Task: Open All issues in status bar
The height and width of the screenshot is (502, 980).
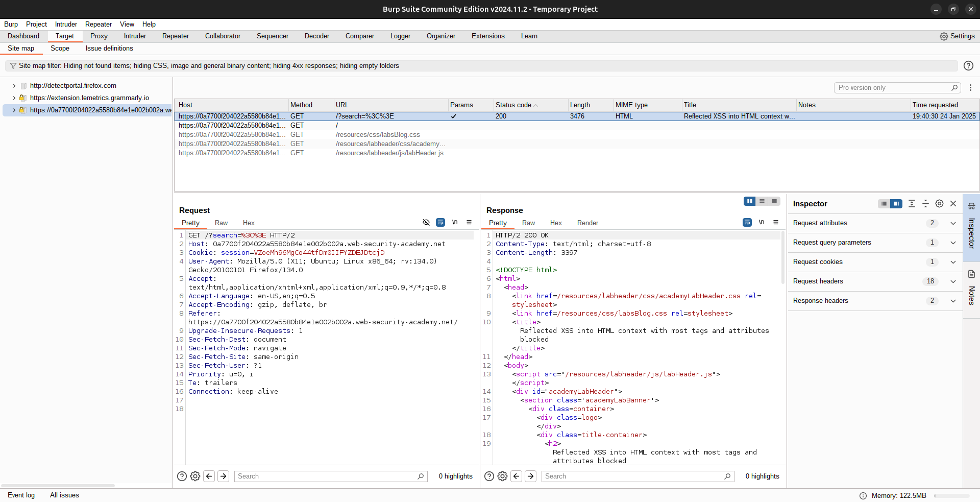Action: [x=64, y=495]
